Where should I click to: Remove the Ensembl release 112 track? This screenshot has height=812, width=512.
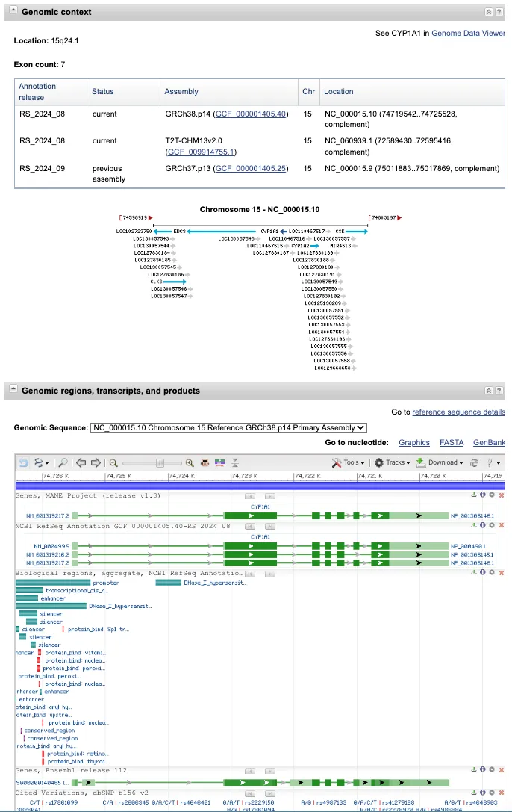coord(502,770)
